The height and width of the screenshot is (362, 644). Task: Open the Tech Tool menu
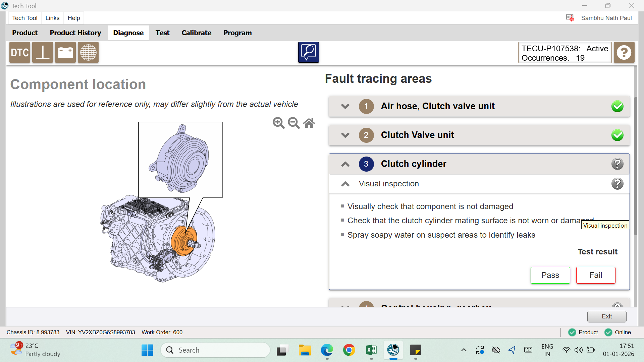pos(25,18)
